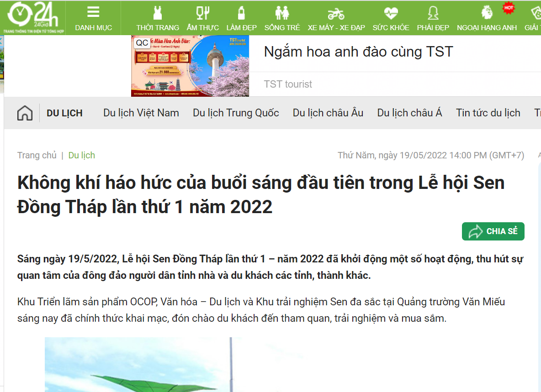Viewport: 541px width, 392px height.
Task: Open the Sức Khỏe heart icon
Action: pos(391,13)
